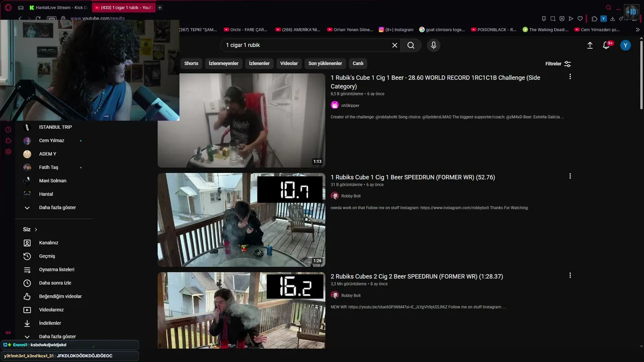The image size is (644, 362).
Task: Open 2 Rubiks Cubes 2 Cig 2 Beer SPEEDRUN title
Action: (x=417, y=277)
